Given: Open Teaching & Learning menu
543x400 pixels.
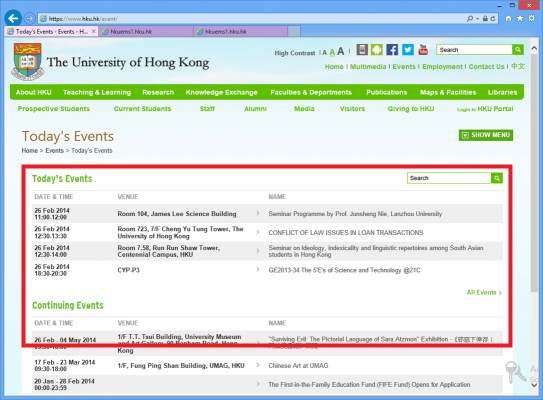Looking at the screenshot, I should tap(97, 92).
